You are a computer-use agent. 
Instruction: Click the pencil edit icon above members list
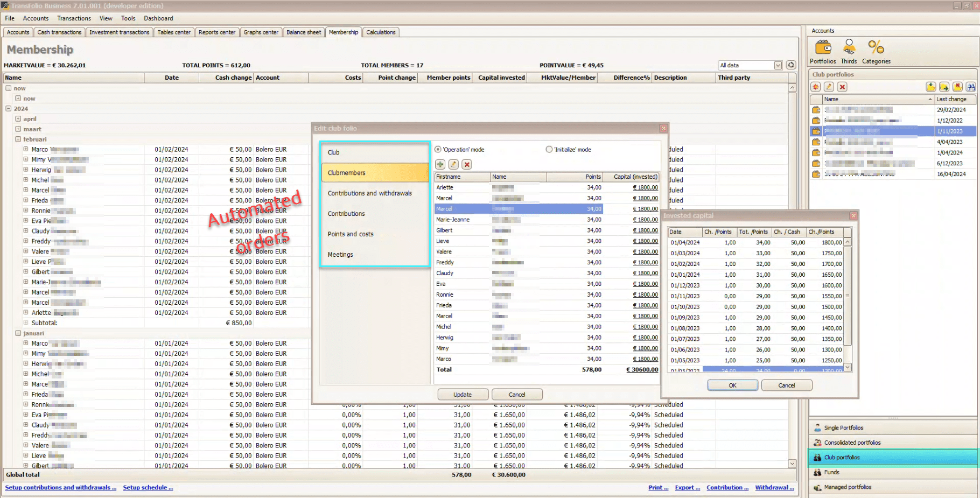click(x=453, y=165)
